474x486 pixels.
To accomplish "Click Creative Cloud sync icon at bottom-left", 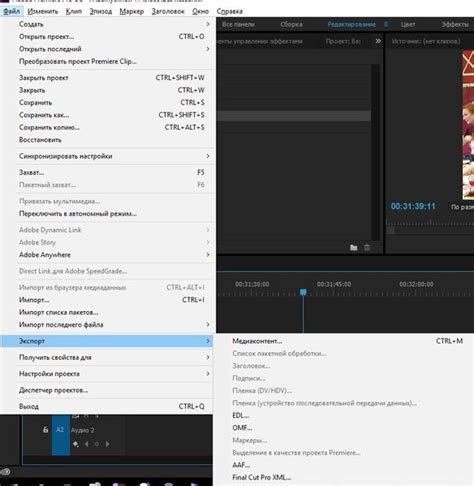I will (5, 472).
